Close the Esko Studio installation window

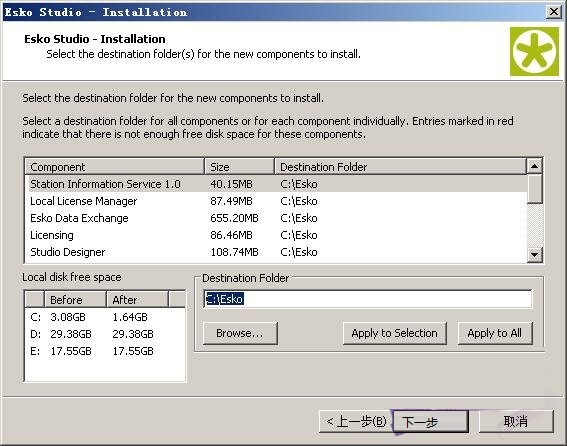[554, 12]
